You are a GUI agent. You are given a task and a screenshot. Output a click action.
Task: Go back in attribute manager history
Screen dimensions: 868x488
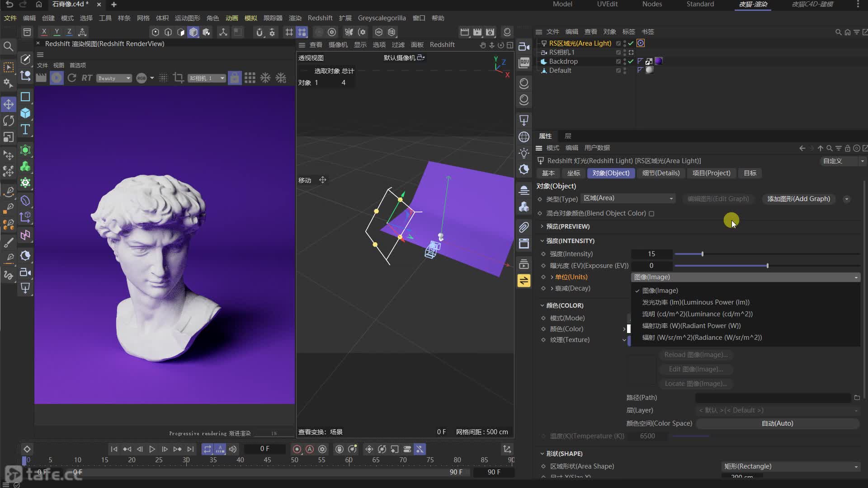[802, 148]
